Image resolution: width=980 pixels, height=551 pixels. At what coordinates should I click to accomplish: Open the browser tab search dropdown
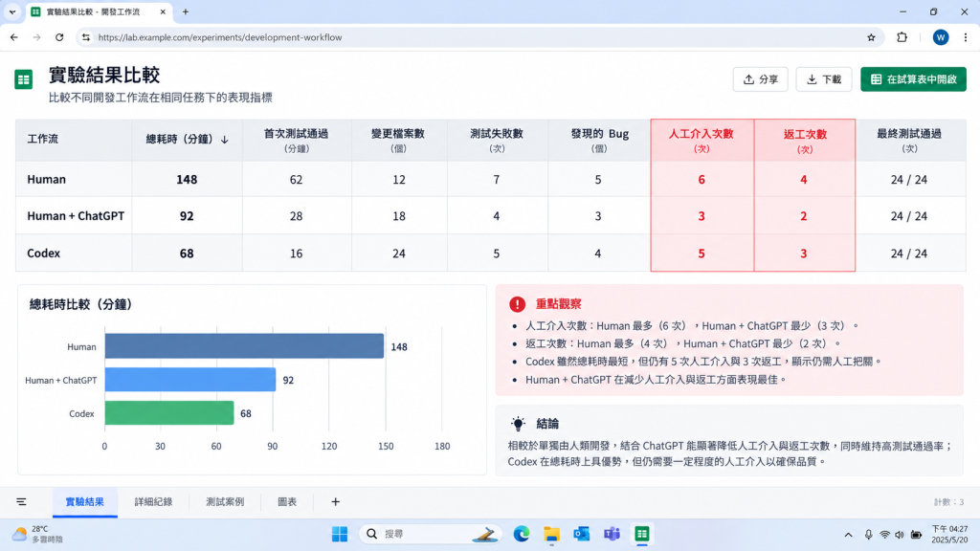(11, 11)
